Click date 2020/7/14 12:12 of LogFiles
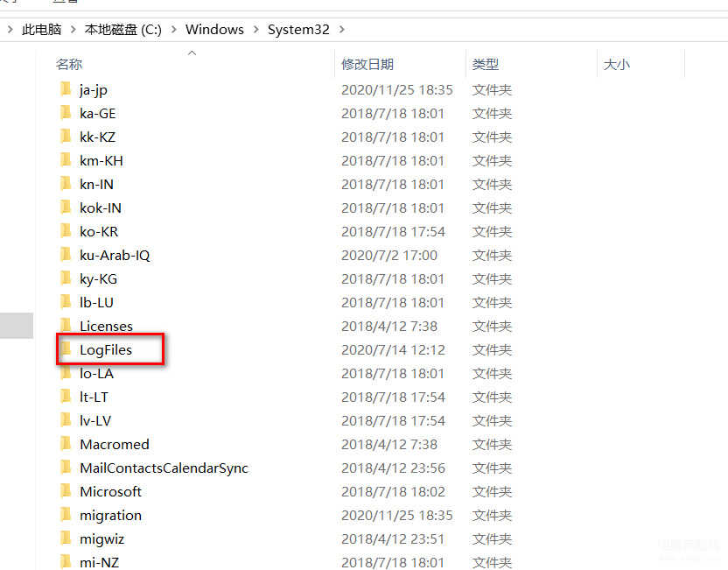 (x=393, y=350)
